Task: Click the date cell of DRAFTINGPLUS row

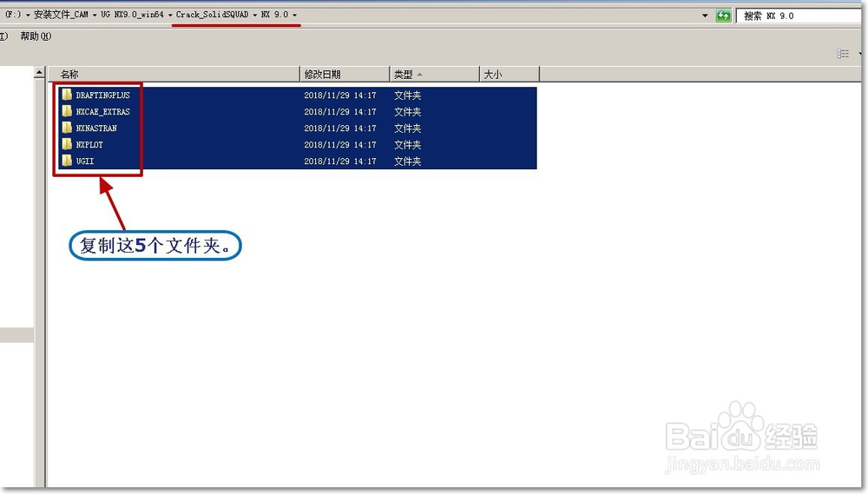Action: click(x=340, y=96)
